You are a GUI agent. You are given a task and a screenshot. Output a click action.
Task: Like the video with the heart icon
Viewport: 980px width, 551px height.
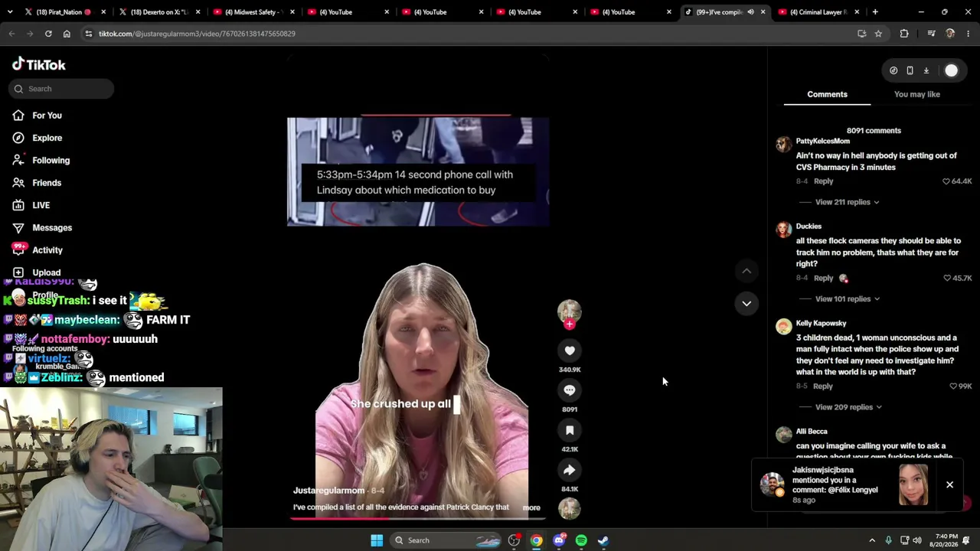tap(570, 350)
